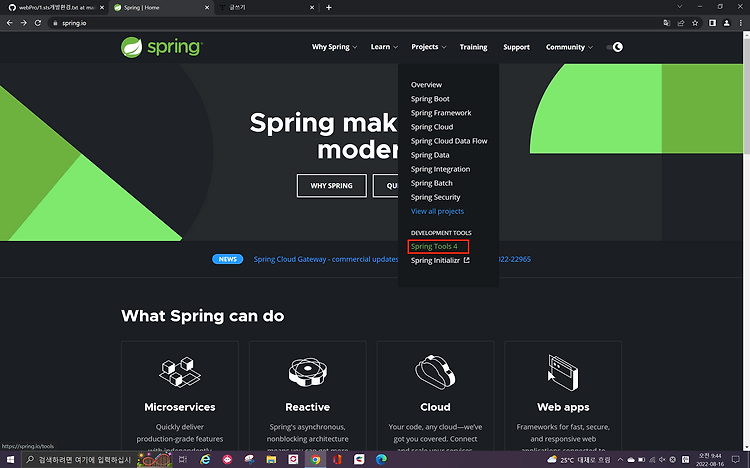
Task: Bookmark this page with the star
Action: 695,23
